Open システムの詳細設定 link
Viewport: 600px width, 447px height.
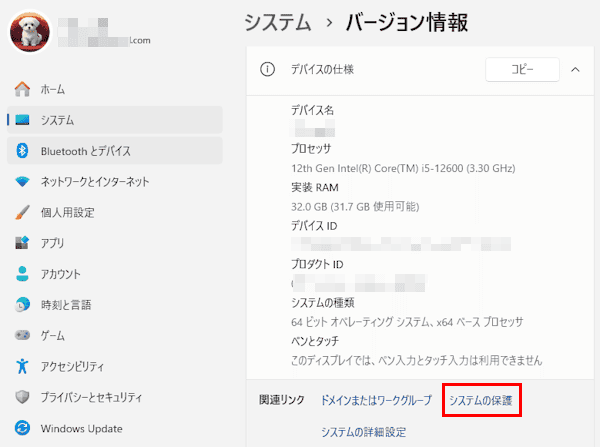364,432
